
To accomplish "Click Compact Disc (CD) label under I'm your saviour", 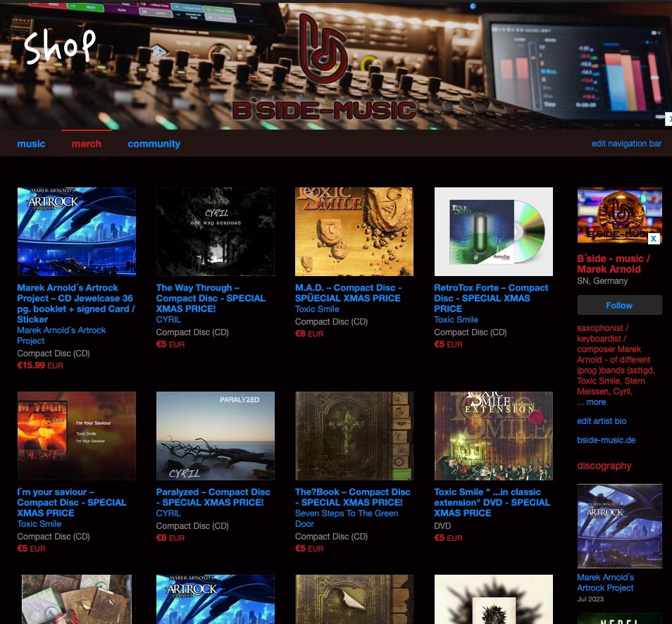I will (x=54, y=537).
